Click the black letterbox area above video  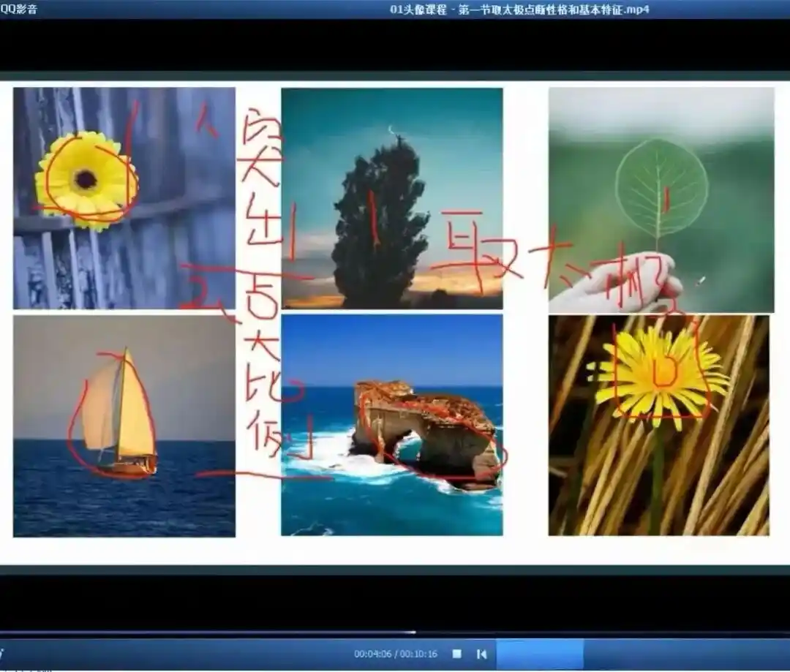[x=395, y=45]
